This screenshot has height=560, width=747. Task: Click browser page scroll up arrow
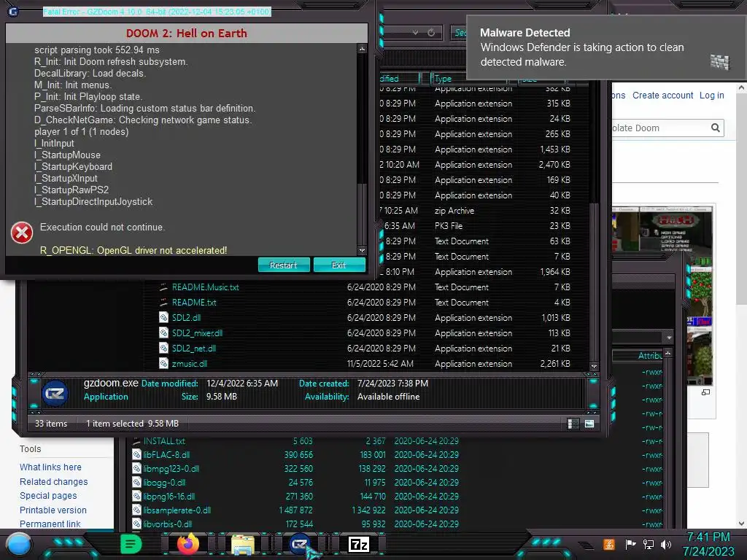741,88
